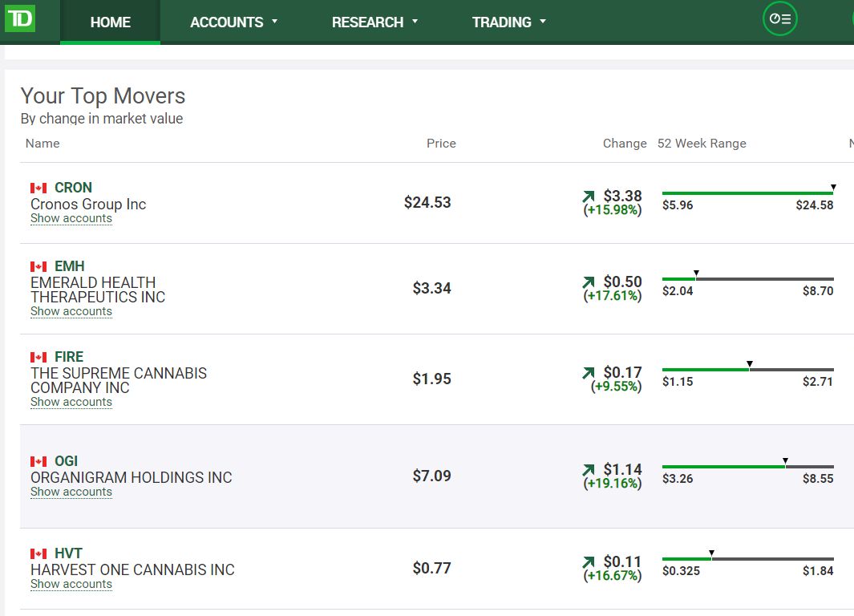Click the CRON 52 week range bar
854x616 pixels.
coord(748,192)
